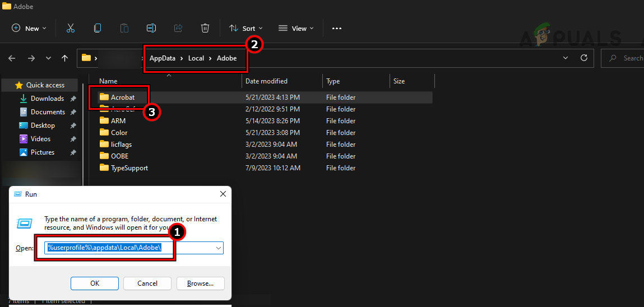644x307 pixels.
Task: Click the pin icon beside Videos
Action: pyautogui.click(x=73, y=139)
